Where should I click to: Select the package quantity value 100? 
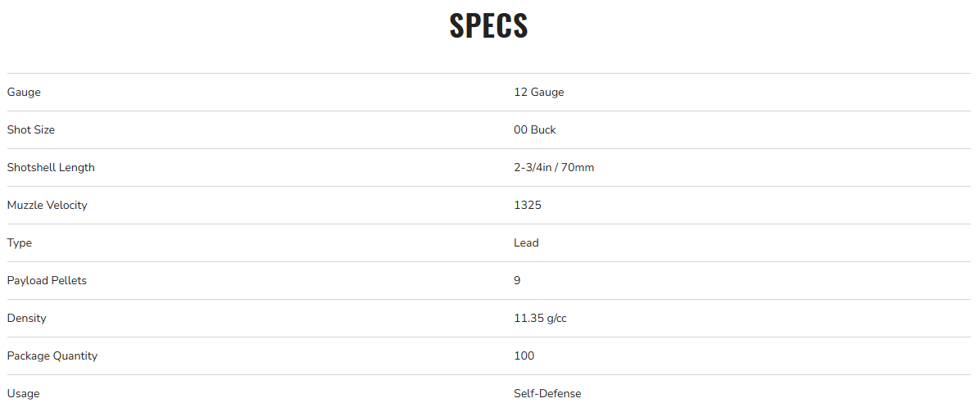pyautogui.click(x=524, y=356)
